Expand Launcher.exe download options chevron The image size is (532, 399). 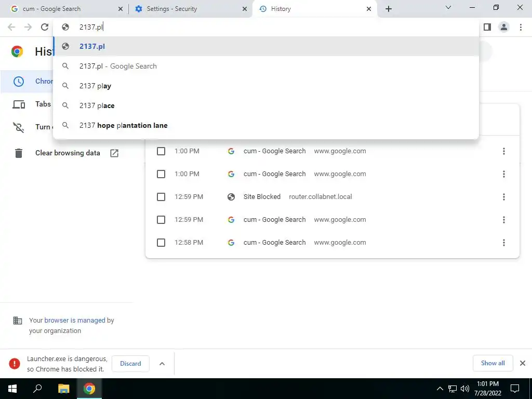(162, 364)
